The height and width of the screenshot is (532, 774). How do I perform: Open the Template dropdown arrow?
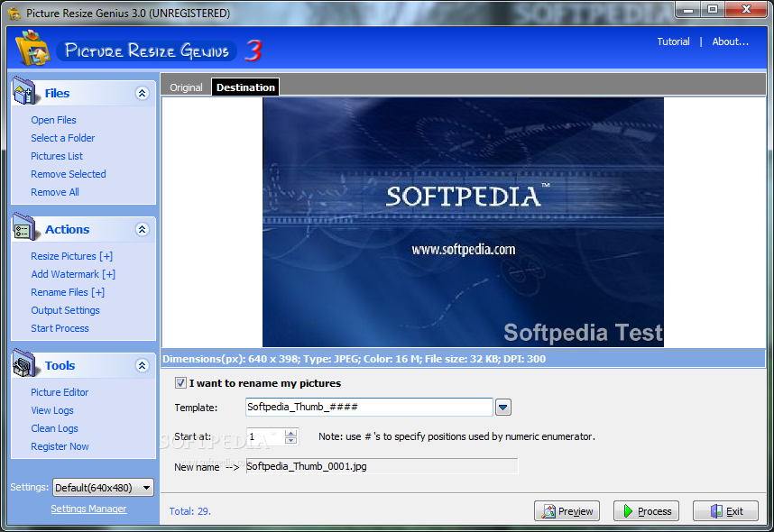coord(503,408)
